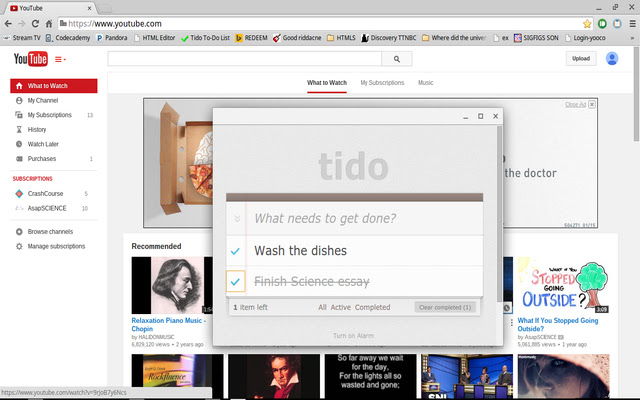
Task: Open What If You Stopped Going Outside thumbnail
Action: 563,285
